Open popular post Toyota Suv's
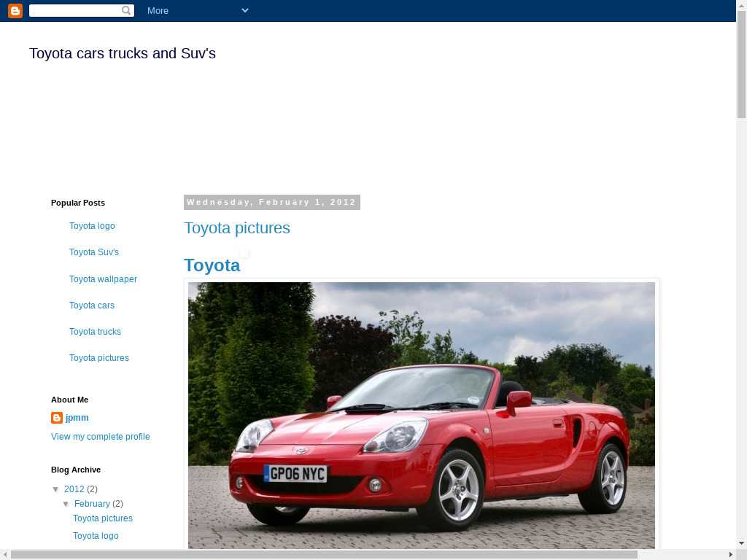The width and height of the screenshot is (747, 560). pyautogui.click(x=94, y=252)
